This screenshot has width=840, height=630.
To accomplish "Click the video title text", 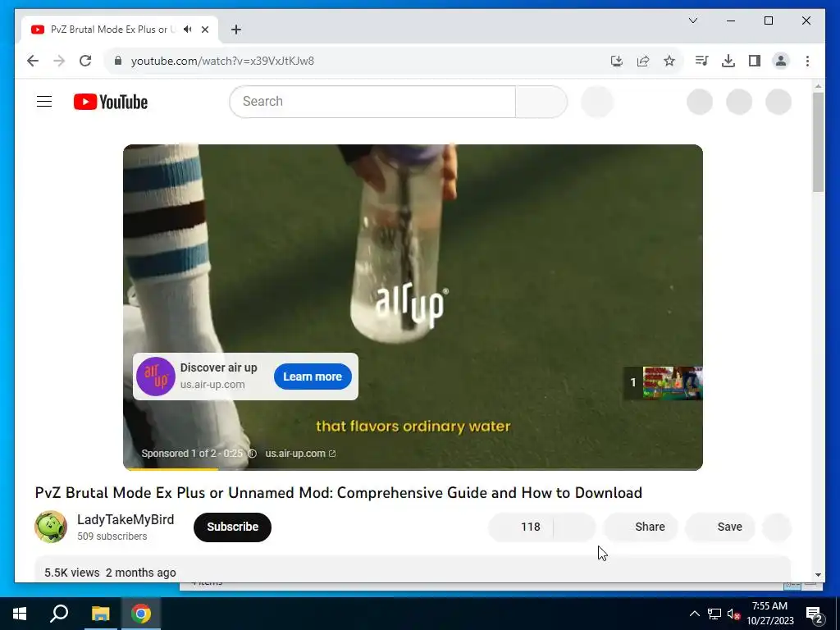I will click(339, 492).
